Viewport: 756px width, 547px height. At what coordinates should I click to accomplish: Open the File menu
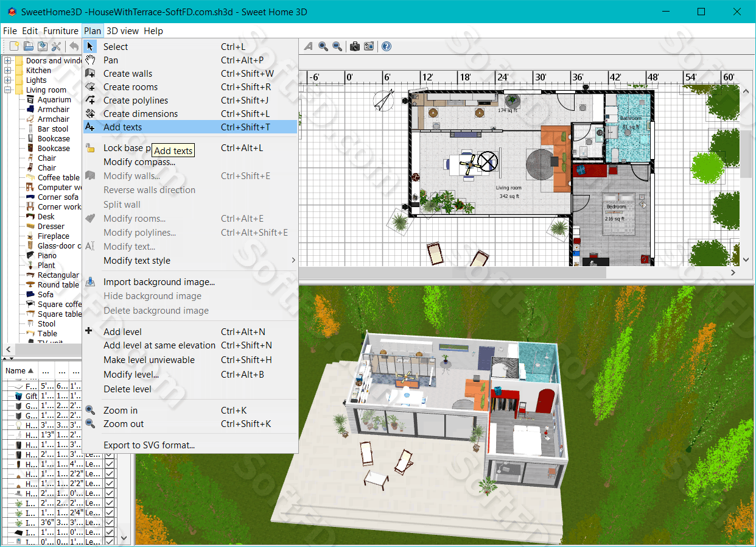coord(10,30)
